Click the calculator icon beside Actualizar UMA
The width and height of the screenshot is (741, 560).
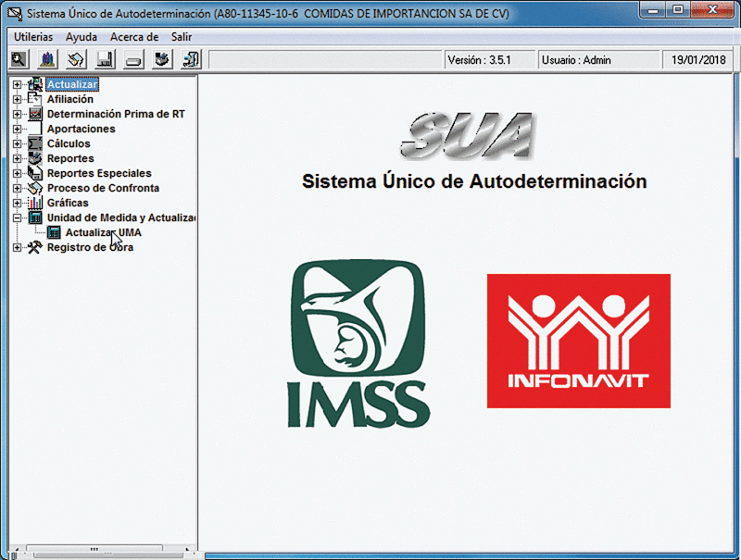coord(54,232)
